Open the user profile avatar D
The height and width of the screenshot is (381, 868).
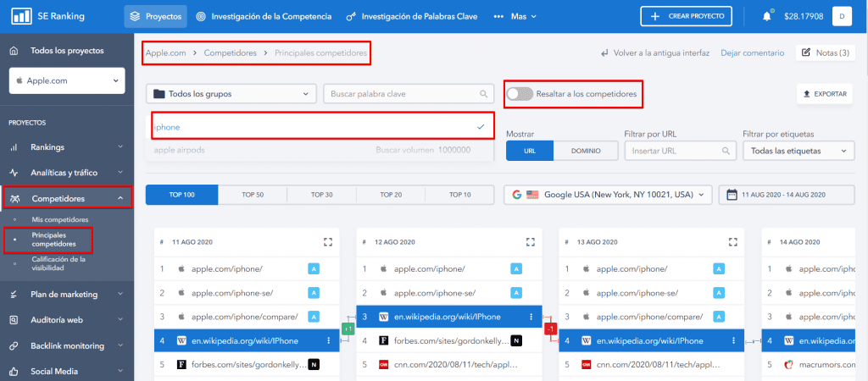tap(842, 17)
